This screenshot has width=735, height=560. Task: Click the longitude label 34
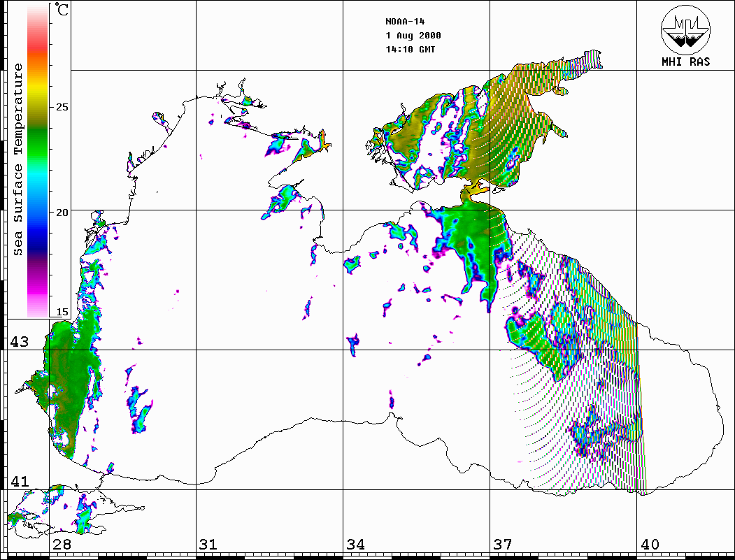click(355, 545)
